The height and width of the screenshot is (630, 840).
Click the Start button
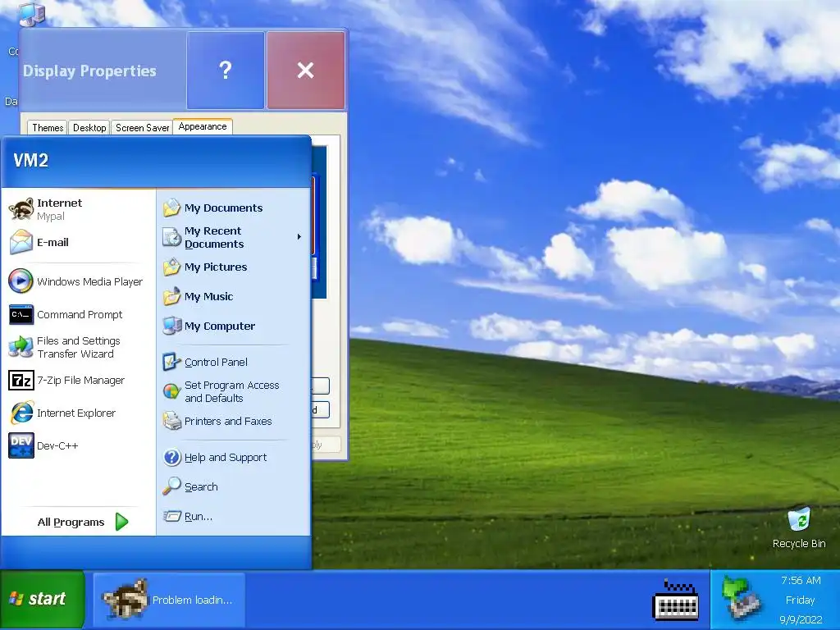click(x=43, y=599)
